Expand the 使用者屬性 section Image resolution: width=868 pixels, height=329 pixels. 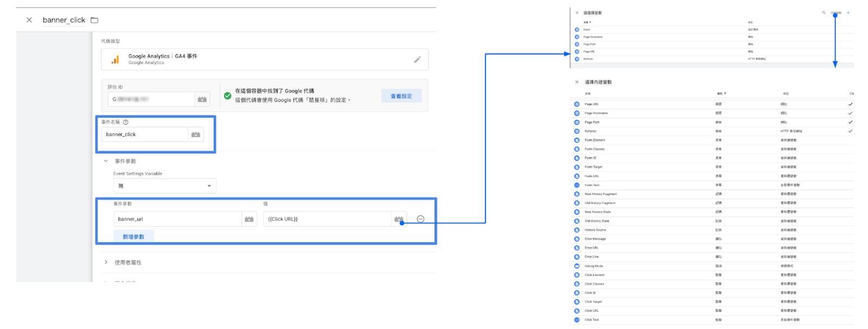click(106, 262)
